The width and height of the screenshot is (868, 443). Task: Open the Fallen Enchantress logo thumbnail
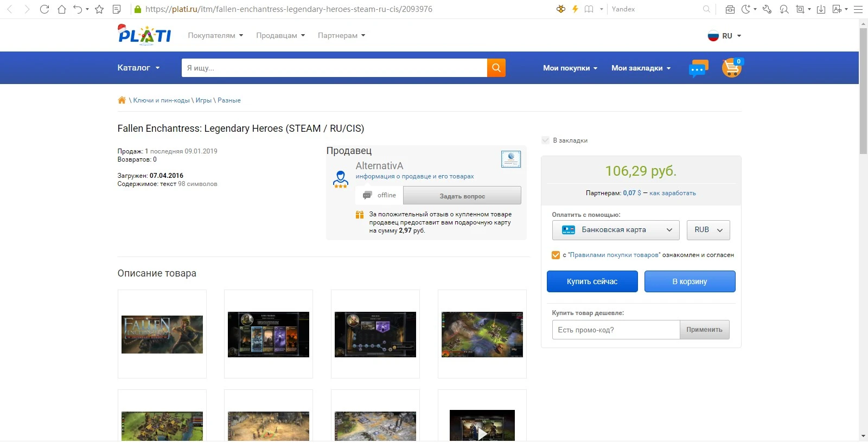click(x=162, y=334)
